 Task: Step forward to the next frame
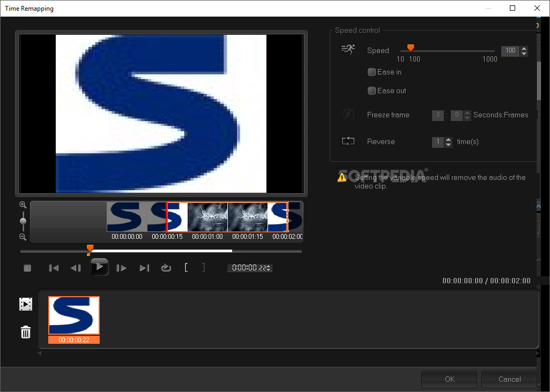point(121,268)
